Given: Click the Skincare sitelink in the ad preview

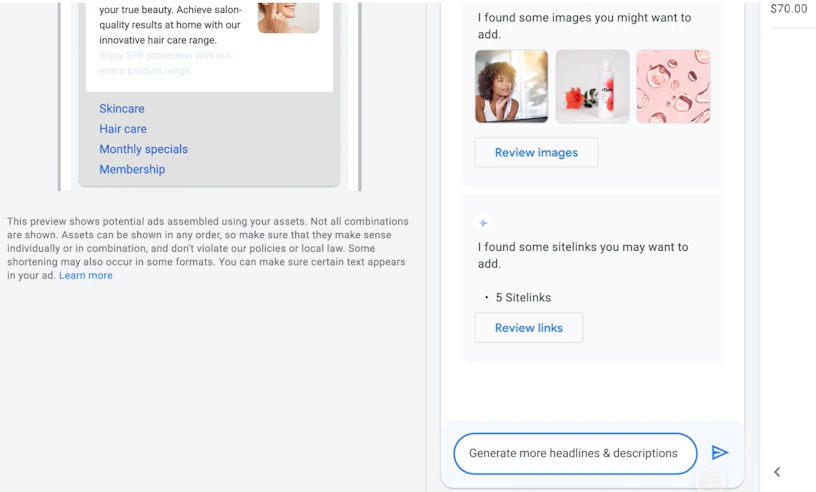Looking at the screenshot, I should (x=122, y=108).
